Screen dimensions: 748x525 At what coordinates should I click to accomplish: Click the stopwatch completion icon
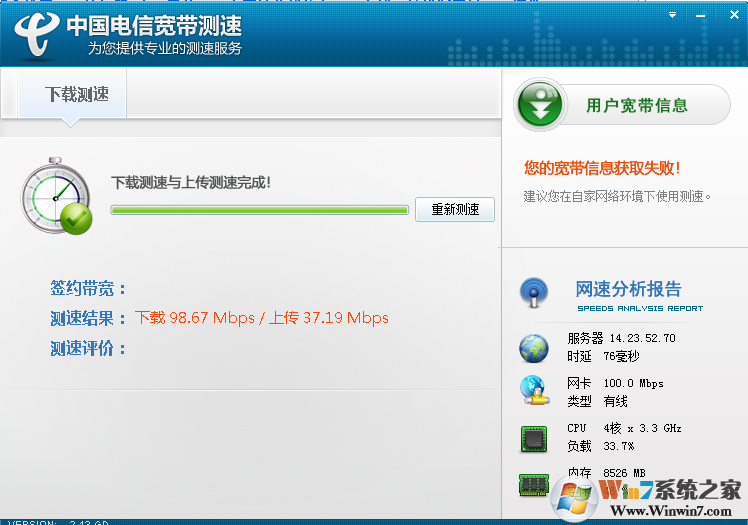[56, 196]
